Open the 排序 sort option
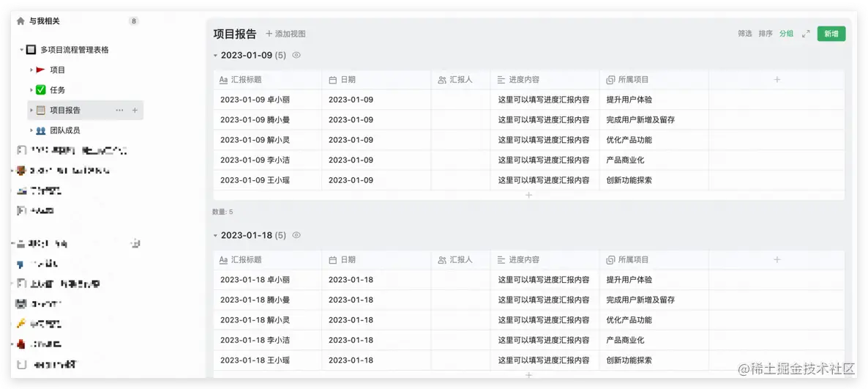The image size is (868, 389). [x=766, y=34]
